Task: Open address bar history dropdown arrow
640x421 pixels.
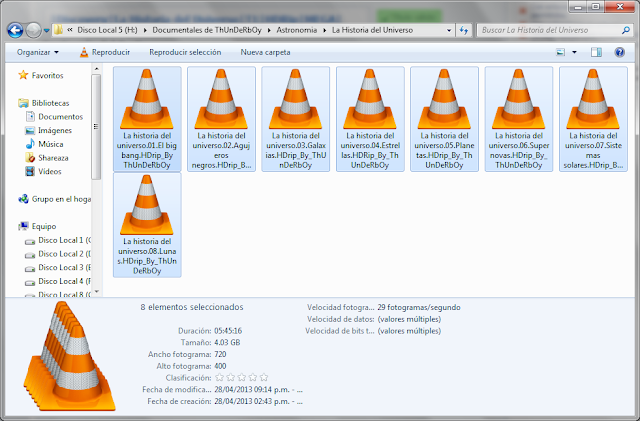Action: (x=449, y=30)
